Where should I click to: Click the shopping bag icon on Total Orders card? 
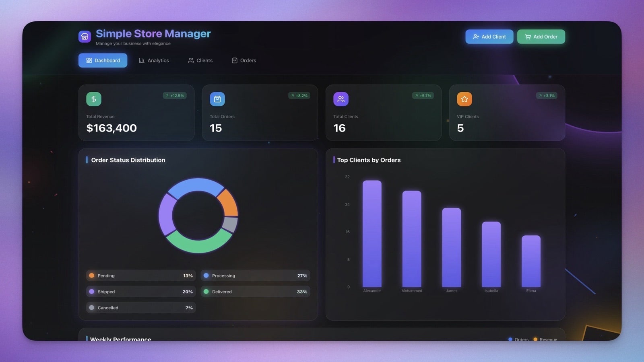[217, 99]
